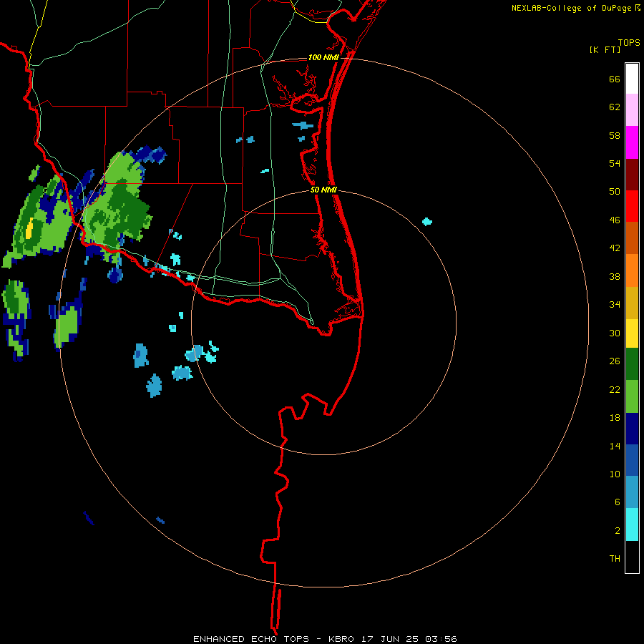
Task: Select the medium blue legend swatch
Action: [632, 460]
